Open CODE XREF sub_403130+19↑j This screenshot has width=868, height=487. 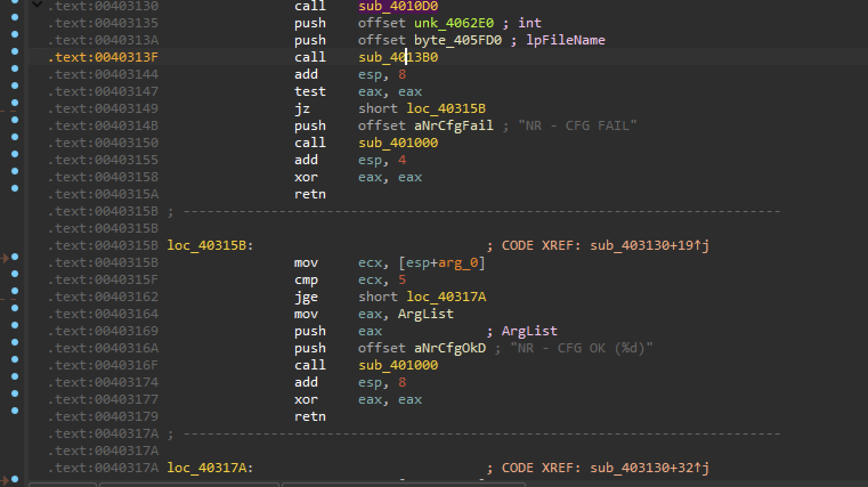(650, 245)
